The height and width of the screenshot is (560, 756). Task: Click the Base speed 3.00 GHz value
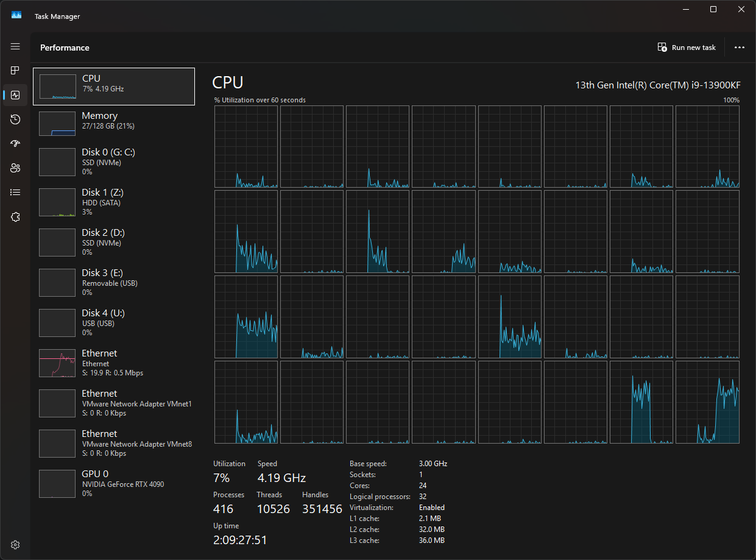433,464
